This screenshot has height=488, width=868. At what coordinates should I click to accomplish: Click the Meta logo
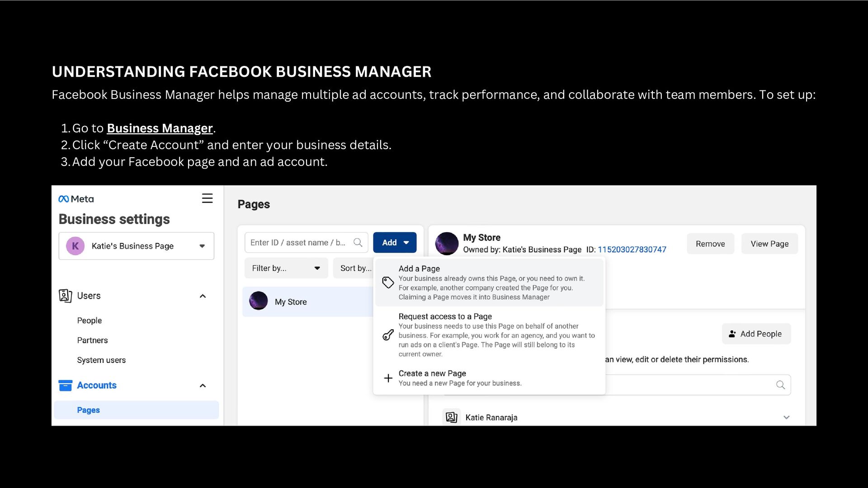tap(76, 199)
